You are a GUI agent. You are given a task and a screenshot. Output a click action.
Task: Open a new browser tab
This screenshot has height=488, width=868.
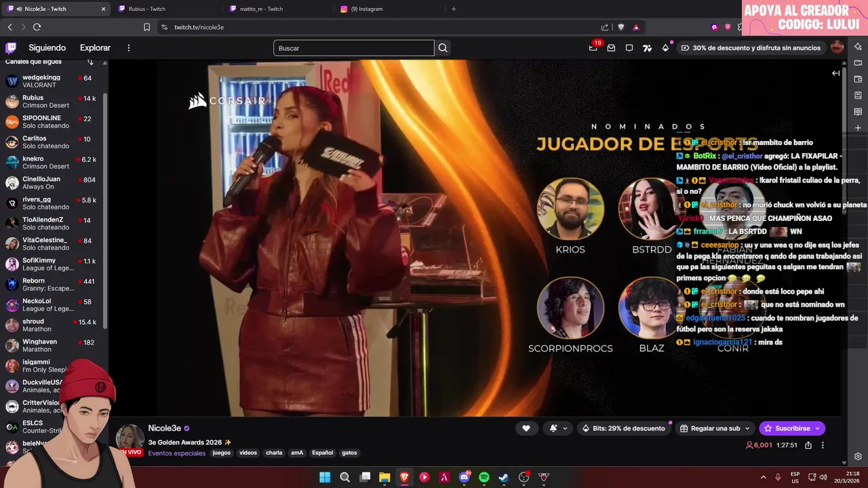point(454,9)
